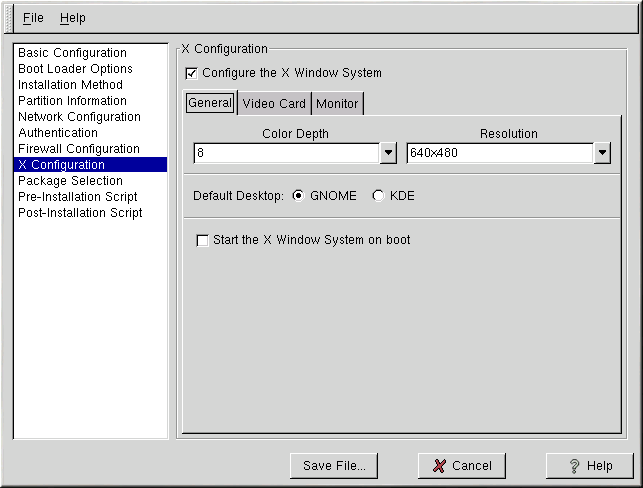Click the red X Cancel icon
This screenshot has width=643, height=488.
pyautogui.click(x=439, y=466)
